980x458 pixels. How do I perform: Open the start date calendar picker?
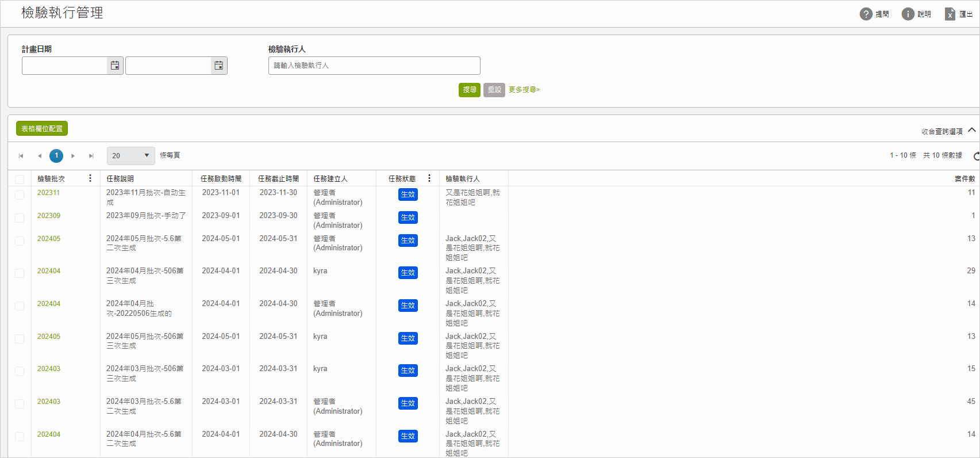(115, 66)
